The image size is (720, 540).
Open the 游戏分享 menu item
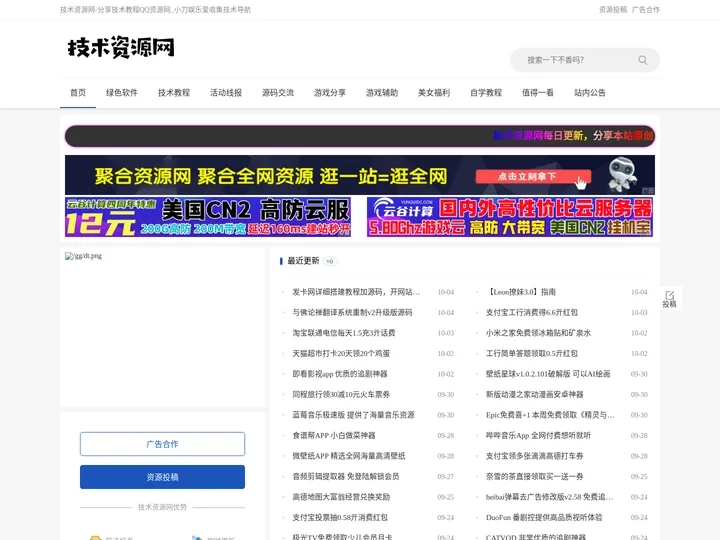(x=330, y=93)
